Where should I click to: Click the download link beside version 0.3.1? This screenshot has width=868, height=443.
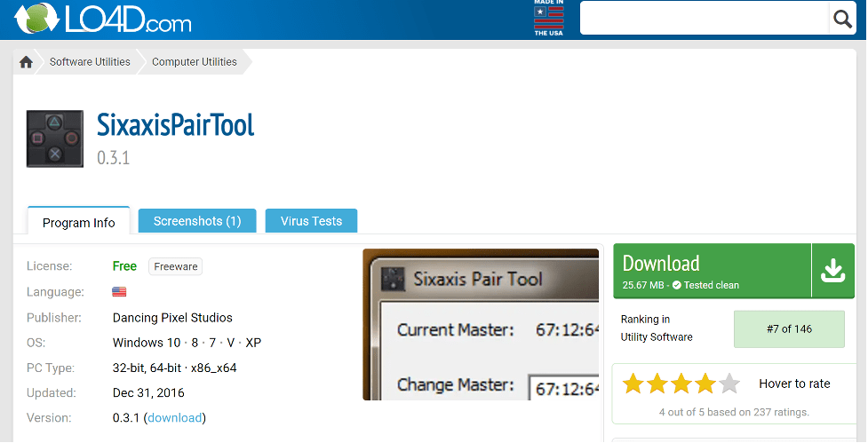[x=175, y=417]
